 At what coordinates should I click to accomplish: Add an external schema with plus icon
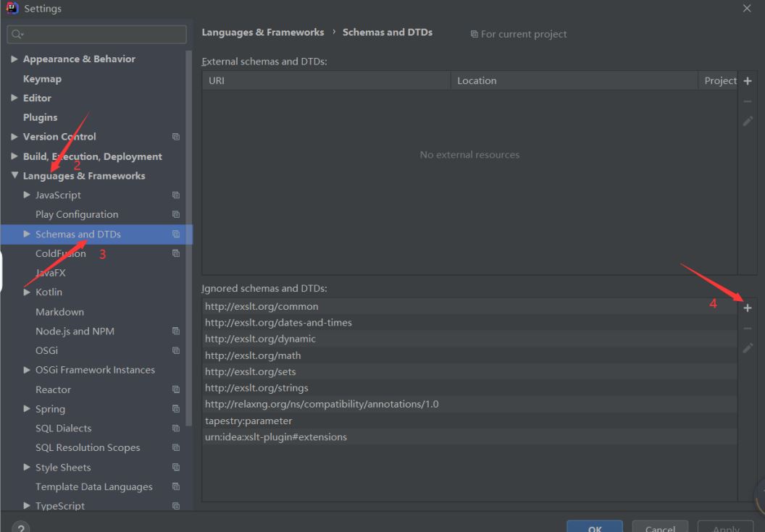(748, 81)
